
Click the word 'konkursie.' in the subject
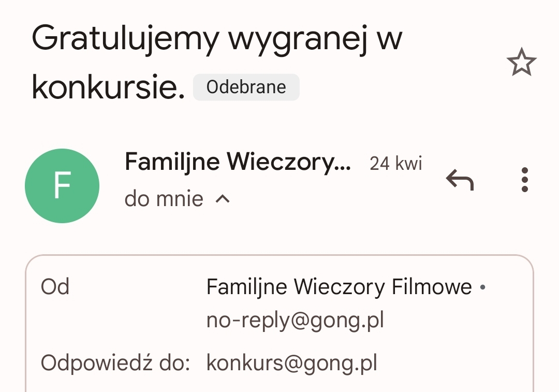[x=108, y=87]
